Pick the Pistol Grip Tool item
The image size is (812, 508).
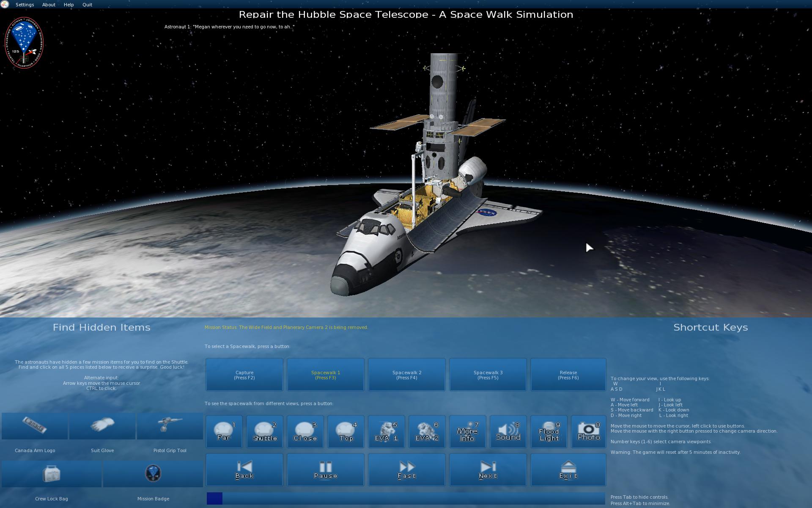(170, 426)
